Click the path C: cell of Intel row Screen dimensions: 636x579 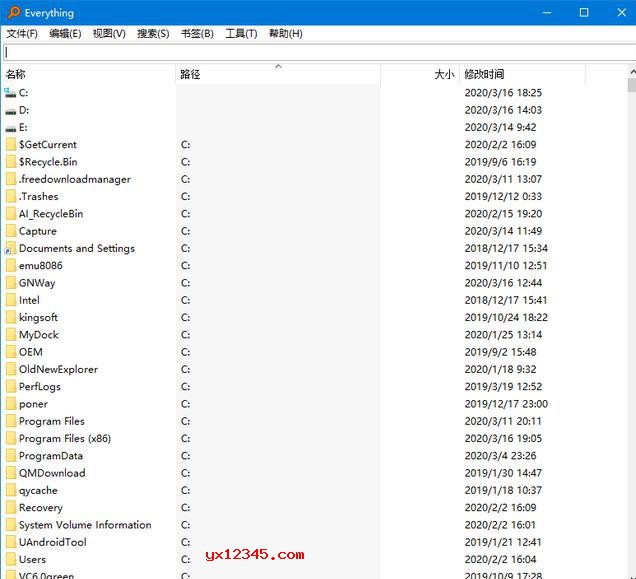click(x=185, y=300)
